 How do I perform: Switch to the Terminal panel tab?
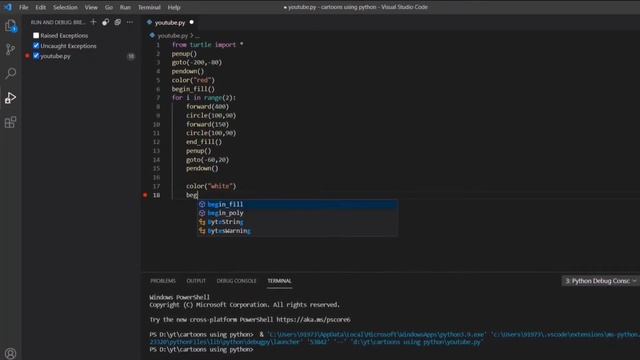point(279,281)
